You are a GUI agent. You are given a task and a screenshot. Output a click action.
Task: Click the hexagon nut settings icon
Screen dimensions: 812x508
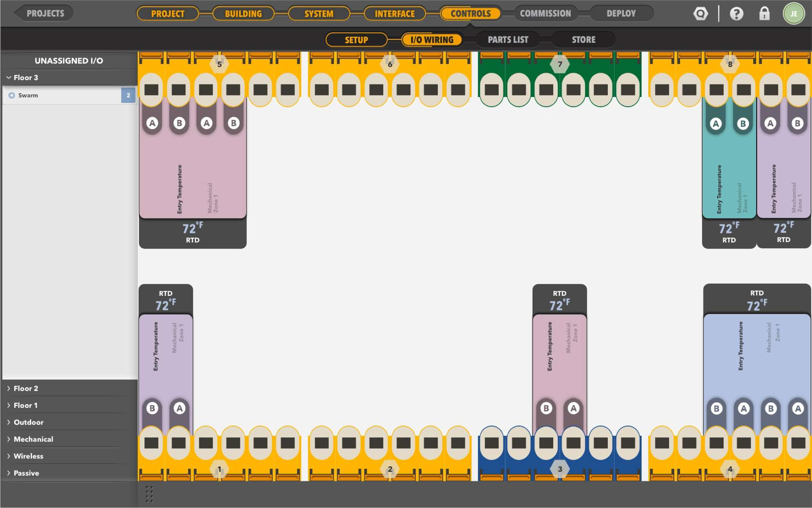tap(700, 14)
